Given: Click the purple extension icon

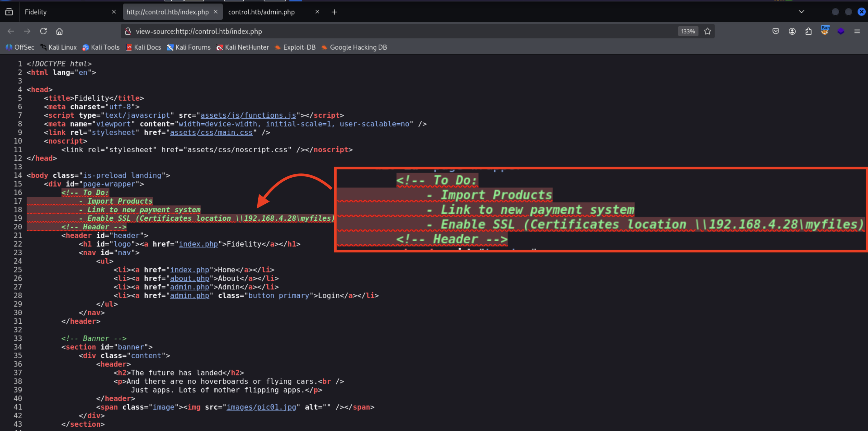Looking at the screenshot, I should click(841, 31).
